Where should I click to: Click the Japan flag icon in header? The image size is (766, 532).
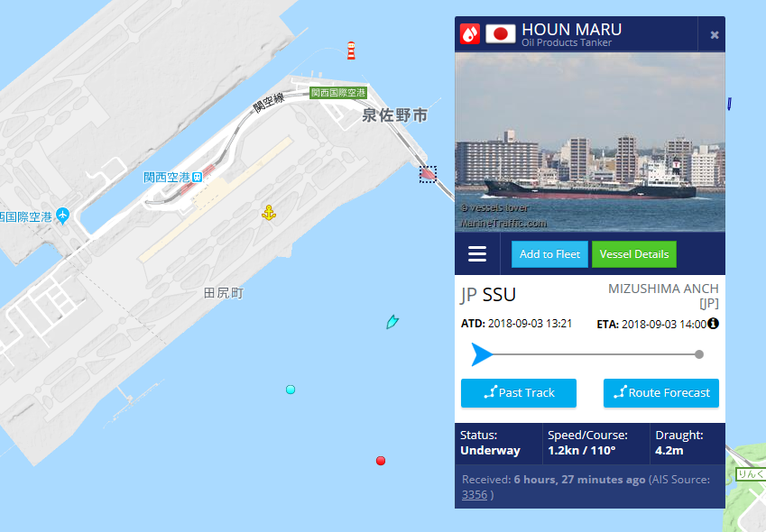(x=500, y=34)
